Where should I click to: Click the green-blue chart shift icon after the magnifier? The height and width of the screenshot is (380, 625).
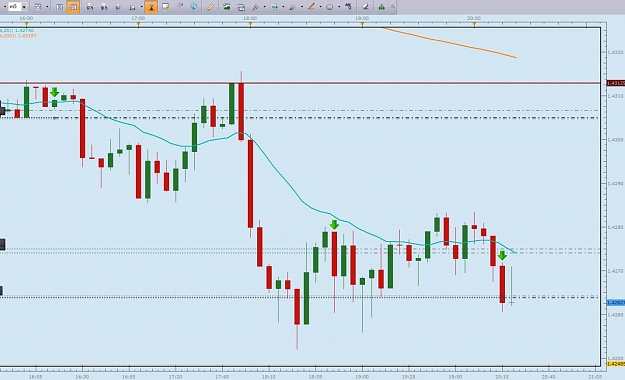tap(274, 7)
